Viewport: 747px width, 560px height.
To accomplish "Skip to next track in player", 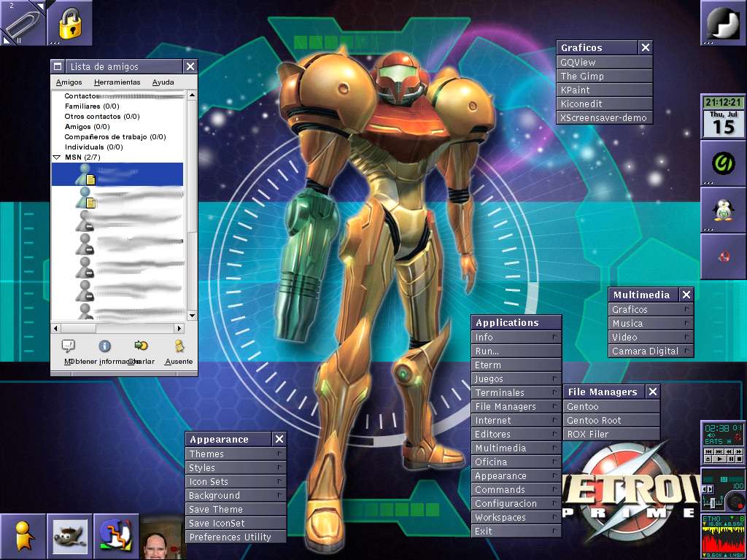I will (719, 451).
